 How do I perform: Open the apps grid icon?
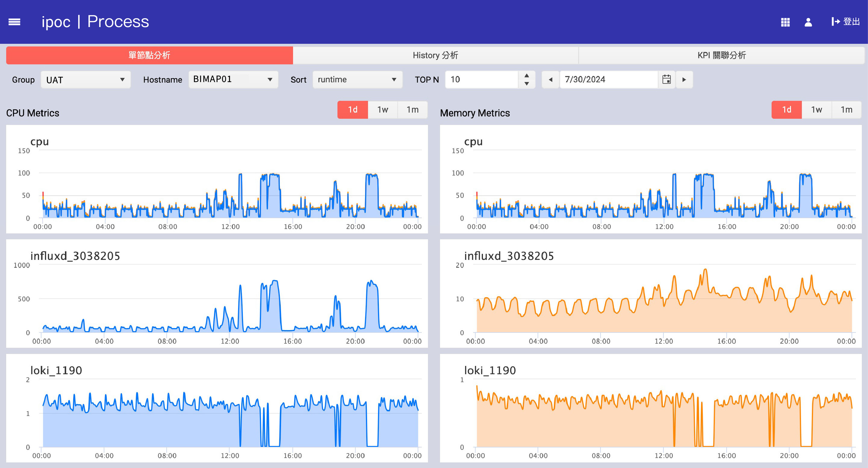tap(785, 22)
